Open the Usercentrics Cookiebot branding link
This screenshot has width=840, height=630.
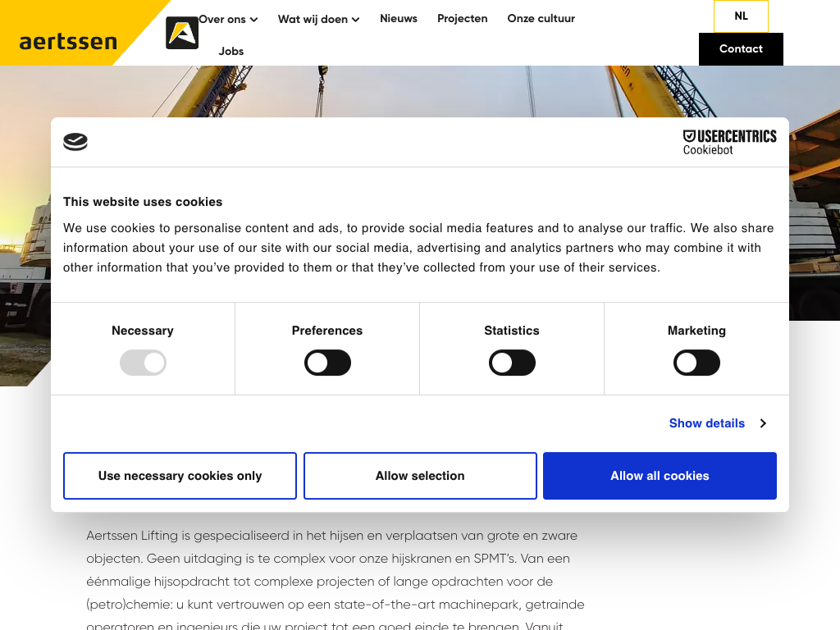(x=729, y=142)
